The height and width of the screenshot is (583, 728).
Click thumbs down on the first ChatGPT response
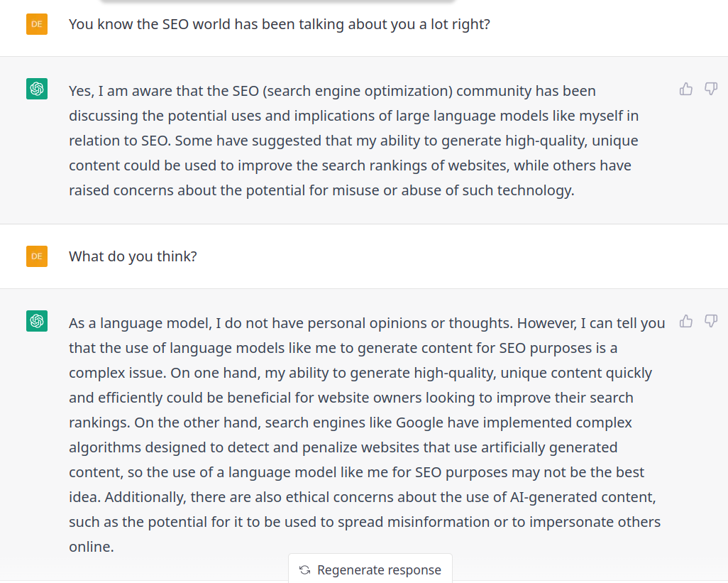(710, 89)
